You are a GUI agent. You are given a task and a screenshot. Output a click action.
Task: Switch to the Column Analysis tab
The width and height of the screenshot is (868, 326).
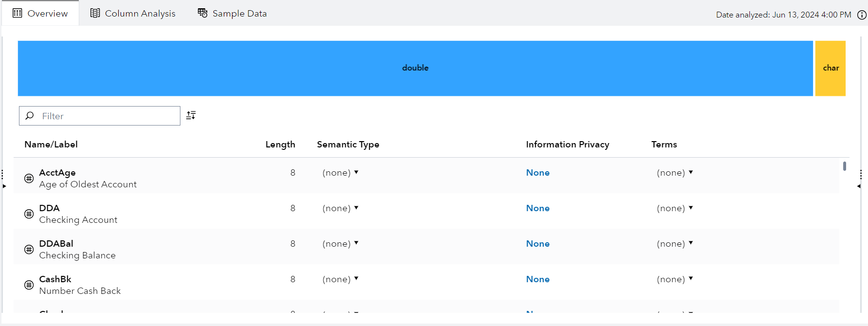pos(133,14)
